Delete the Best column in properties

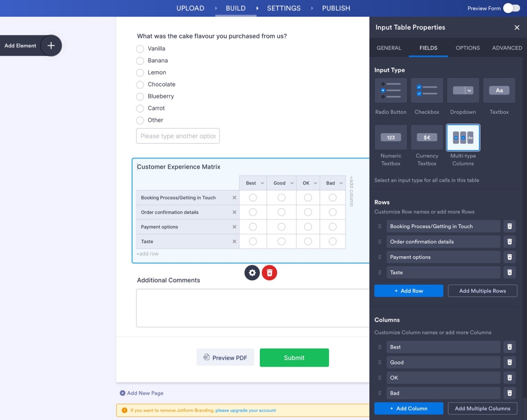pyautogui.click(x=510, y=347)
